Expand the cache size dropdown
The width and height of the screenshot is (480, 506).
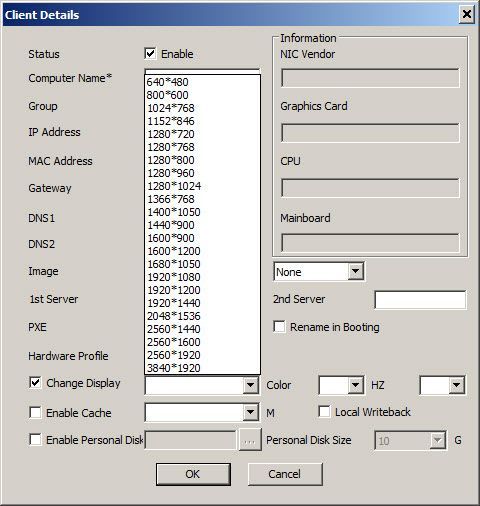click(x=250, y=413)
